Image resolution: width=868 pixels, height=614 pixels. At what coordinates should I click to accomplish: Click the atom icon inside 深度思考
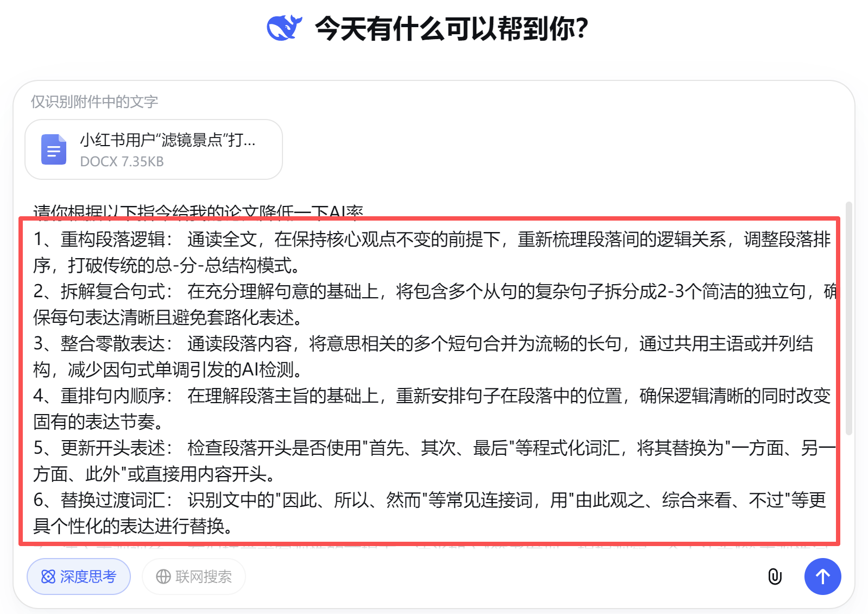pos(48,577)
